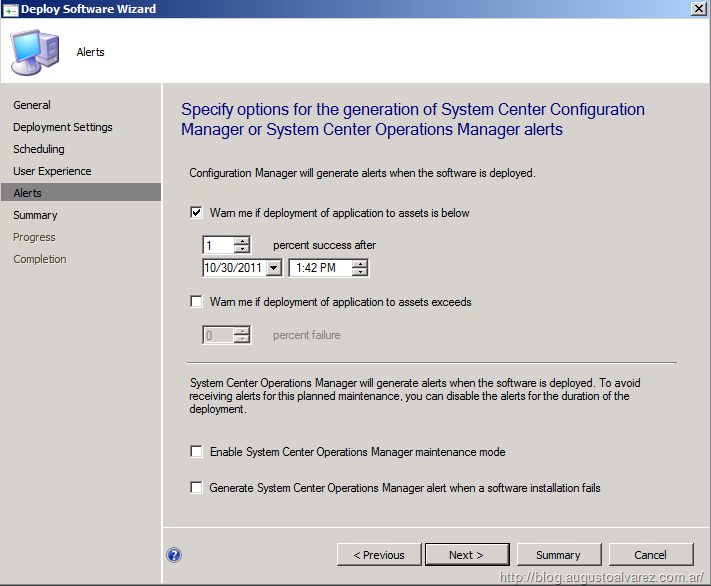This screenshot has height=586, width=711.
Task: Enable warn if deployment exceeds failure percent
Action: point(196,301)
